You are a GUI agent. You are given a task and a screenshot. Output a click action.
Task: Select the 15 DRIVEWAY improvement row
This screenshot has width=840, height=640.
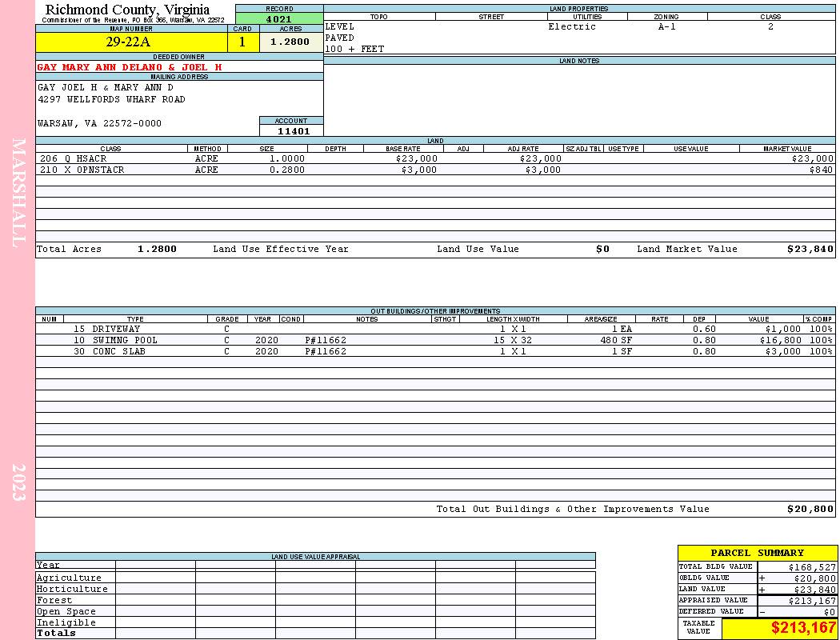(x=435, y=329)
